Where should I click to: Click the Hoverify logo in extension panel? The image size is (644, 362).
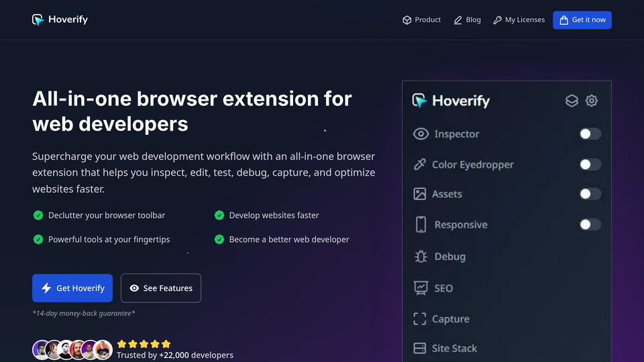[451, 101]
